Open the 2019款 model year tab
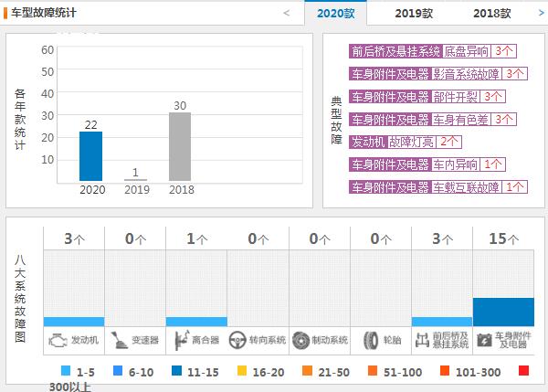 (x=414, y=14)
